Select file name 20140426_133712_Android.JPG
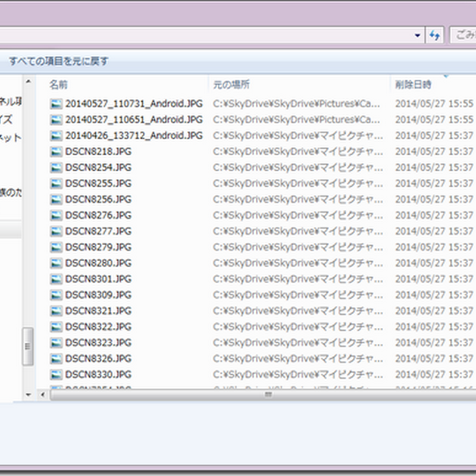 134,136
